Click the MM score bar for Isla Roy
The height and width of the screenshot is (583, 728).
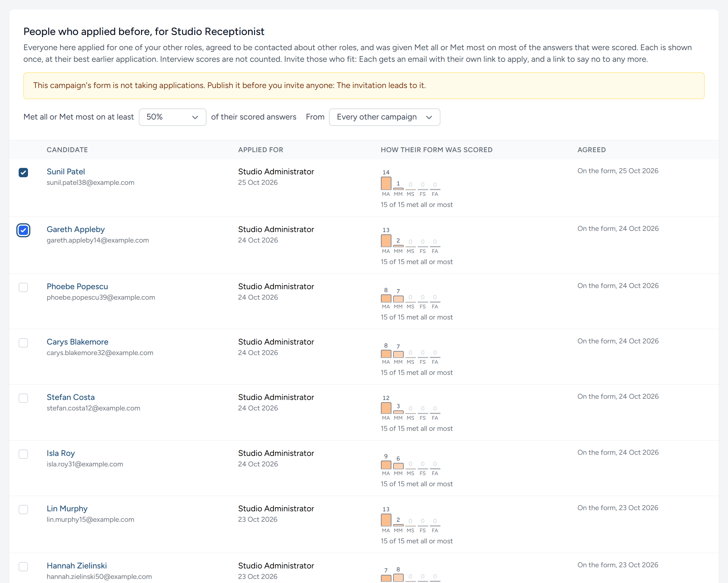coord(398,466)
